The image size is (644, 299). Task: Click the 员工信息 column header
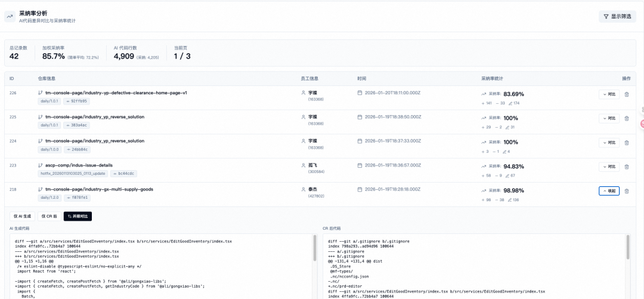[x=309, y=78]
